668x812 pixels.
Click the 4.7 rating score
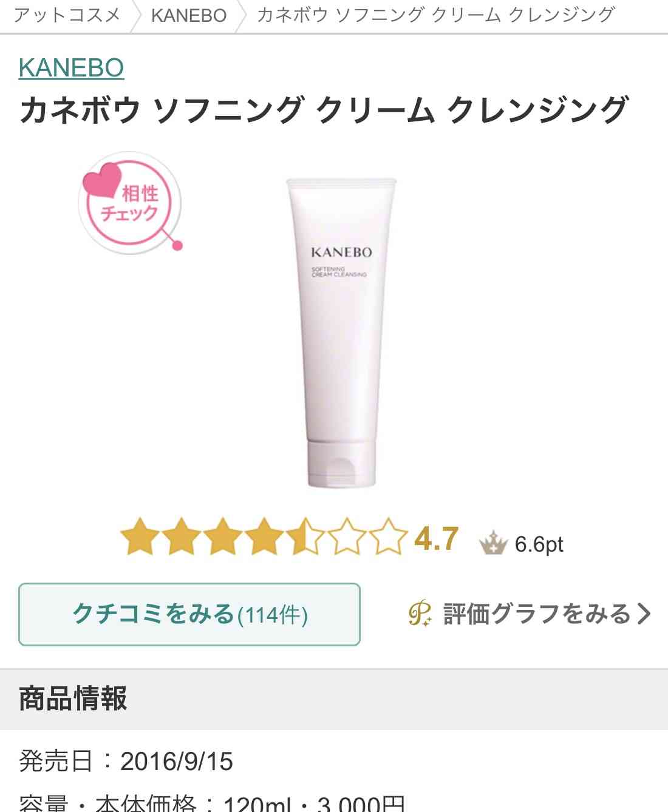[436, 539]
